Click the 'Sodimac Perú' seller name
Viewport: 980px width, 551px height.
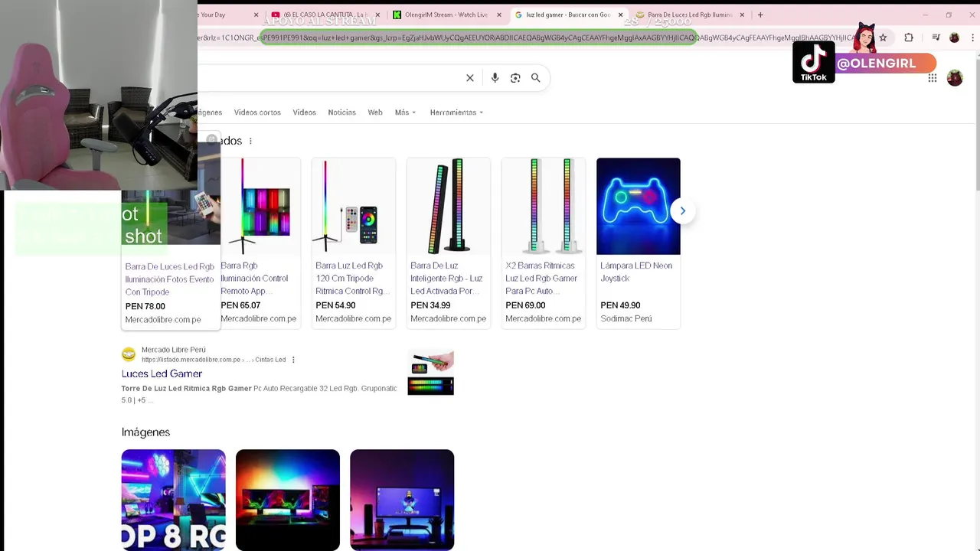click(626, 318)
